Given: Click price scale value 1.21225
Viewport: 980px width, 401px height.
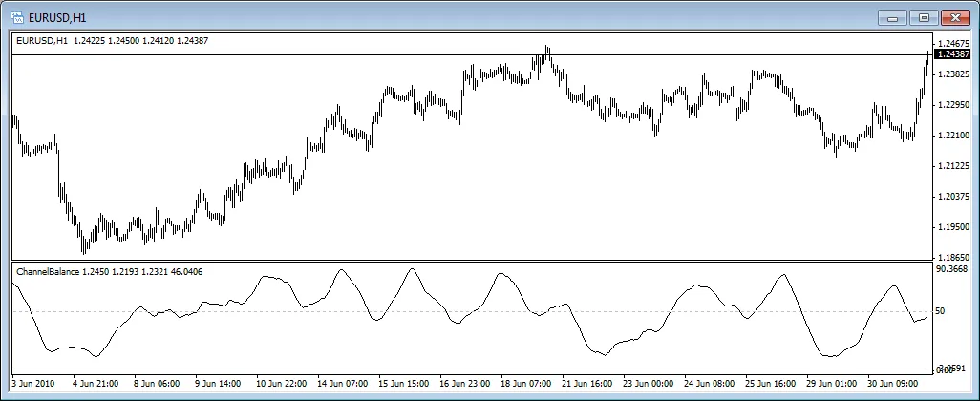Looking at the screenshot, I should pyautogui.click(x=954, y=166).
